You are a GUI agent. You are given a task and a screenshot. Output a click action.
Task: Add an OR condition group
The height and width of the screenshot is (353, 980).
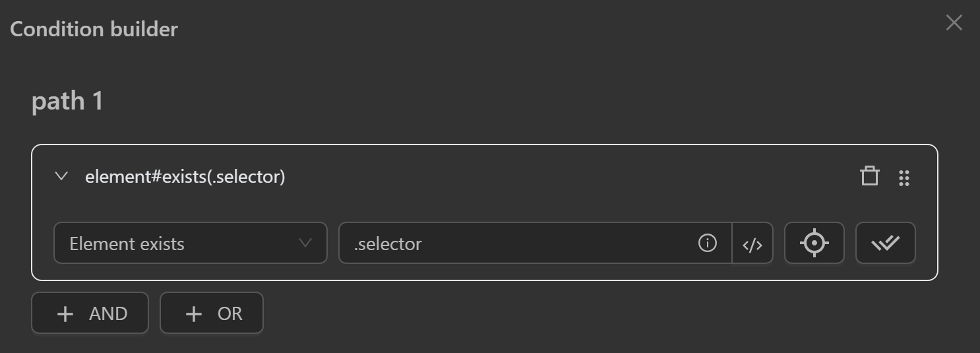point(212,313)
